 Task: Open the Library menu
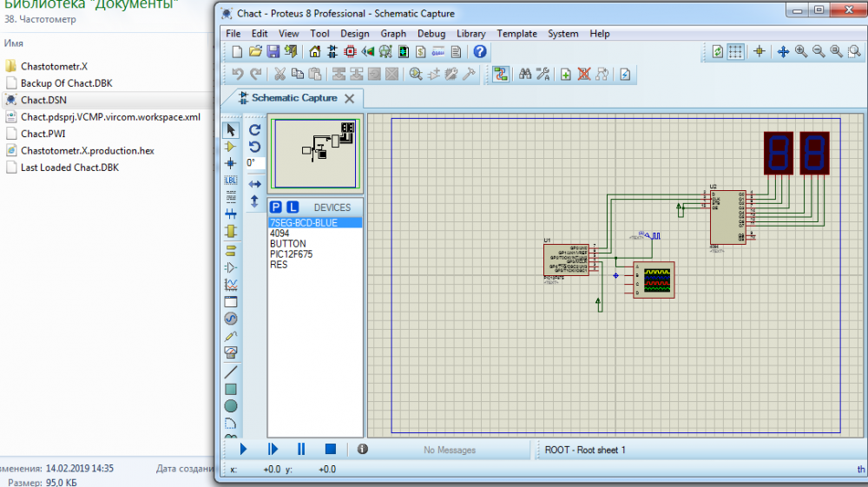pos(471,34)
